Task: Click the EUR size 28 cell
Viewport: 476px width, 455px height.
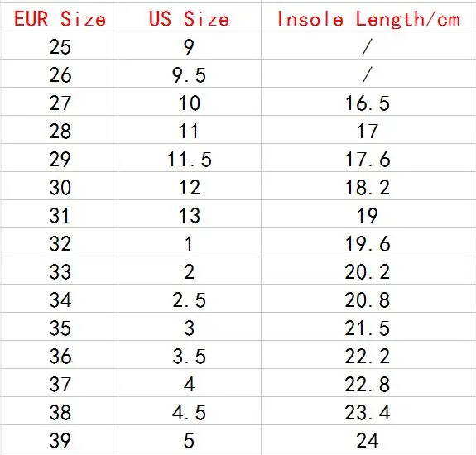Action: pyautogui.click(x=60, y=130)
